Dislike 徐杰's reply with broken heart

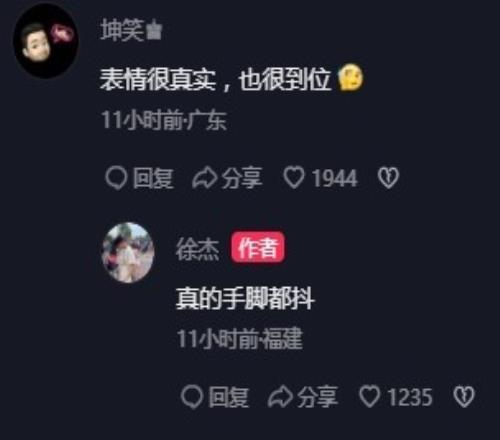[x=464, y=397]
